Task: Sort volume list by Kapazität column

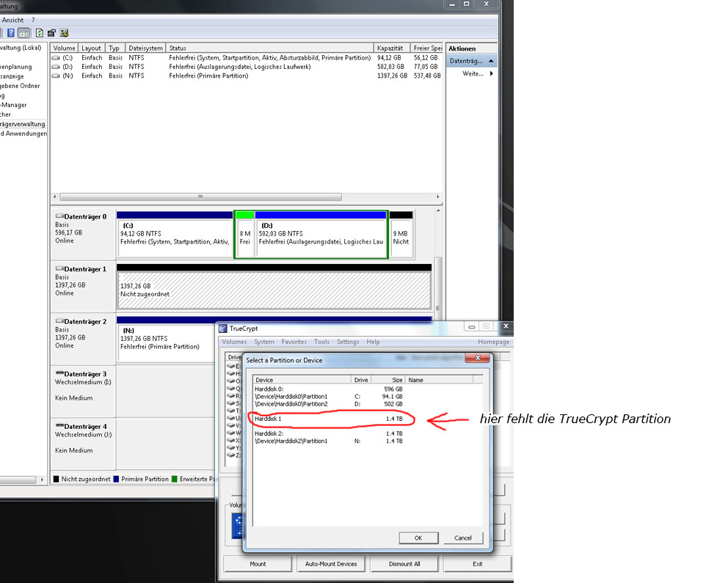Action: click(392, 48)
